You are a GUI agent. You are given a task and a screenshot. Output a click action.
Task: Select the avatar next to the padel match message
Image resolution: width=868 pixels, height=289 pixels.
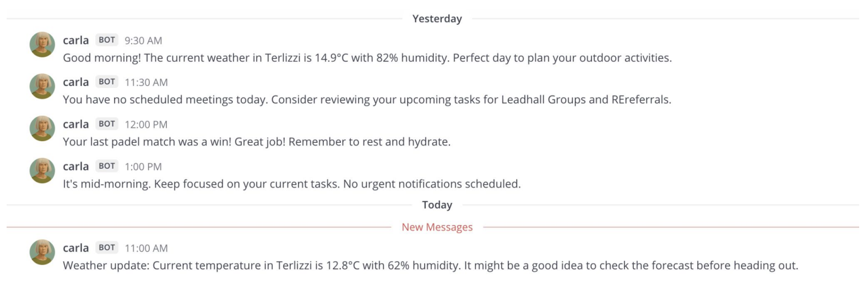coord(42,129)
